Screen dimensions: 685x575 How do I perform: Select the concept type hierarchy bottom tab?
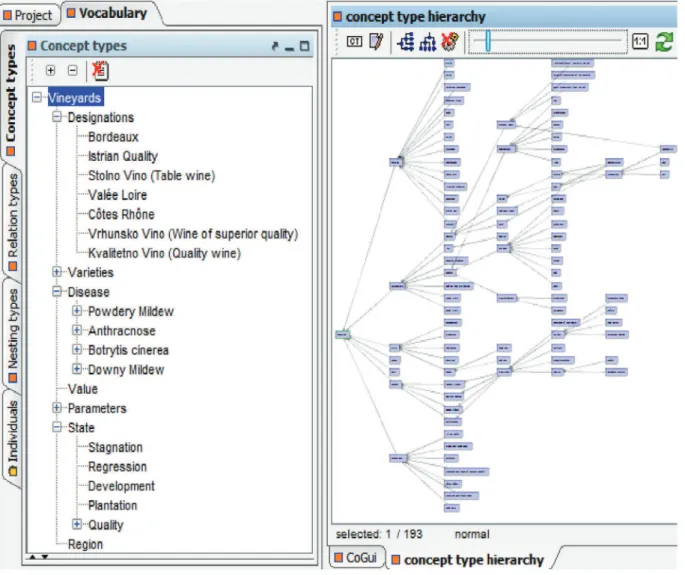point(468,560)
